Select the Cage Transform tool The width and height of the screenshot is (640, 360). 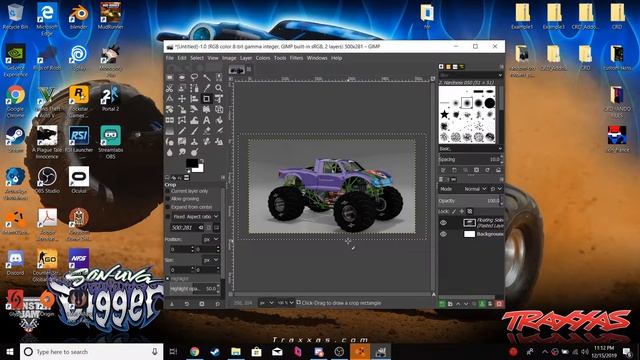[182, 120]
